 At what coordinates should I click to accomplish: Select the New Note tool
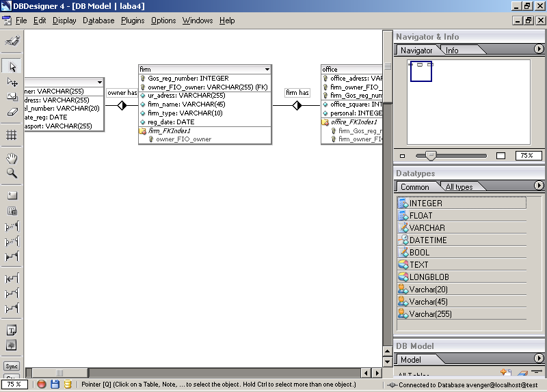pos(12,330)
